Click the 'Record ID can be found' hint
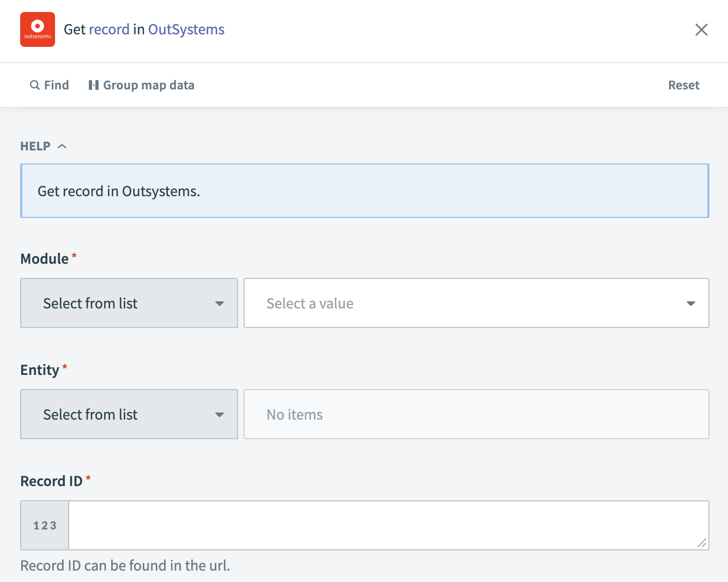The width and height of the screenshot is (728, 582). pos(125,566)
